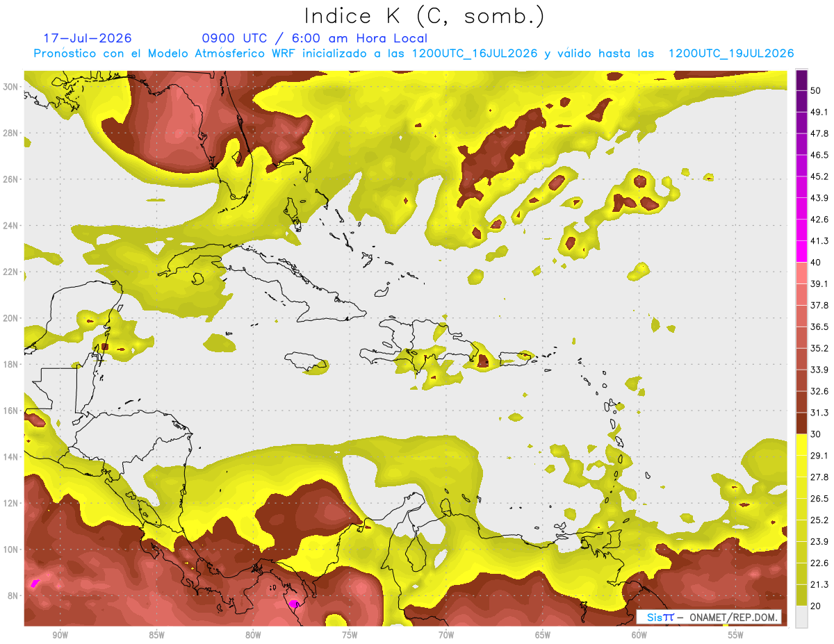Pick the magenta colorbar segment between 40 and 41.3
The height and width of the screenshot is (644, 834).
(802, 252)
